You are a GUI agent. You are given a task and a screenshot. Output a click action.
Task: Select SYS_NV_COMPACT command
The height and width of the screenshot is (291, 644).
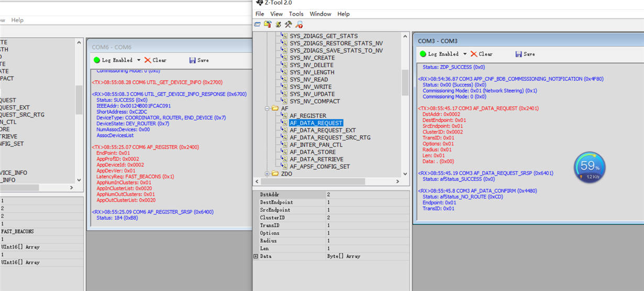(315, 101)
